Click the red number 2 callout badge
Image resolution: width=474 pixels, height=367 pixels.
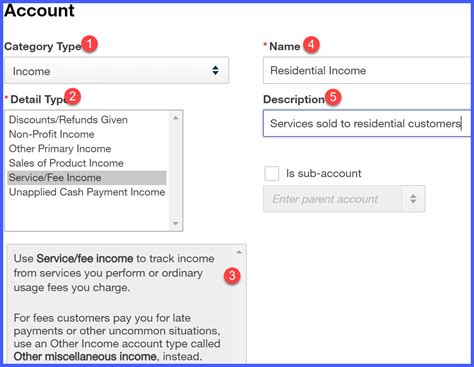click(x=73, y=97)
